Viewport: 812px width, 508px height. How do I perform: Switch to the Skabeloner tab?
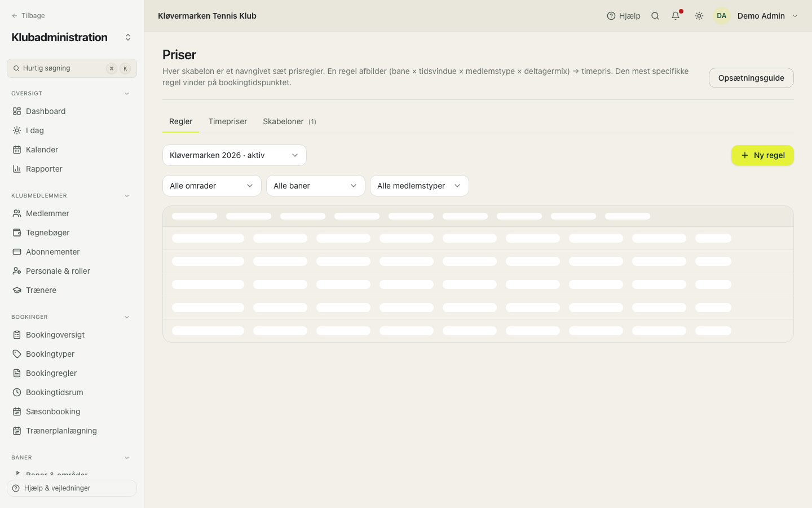tap(289, 121)
